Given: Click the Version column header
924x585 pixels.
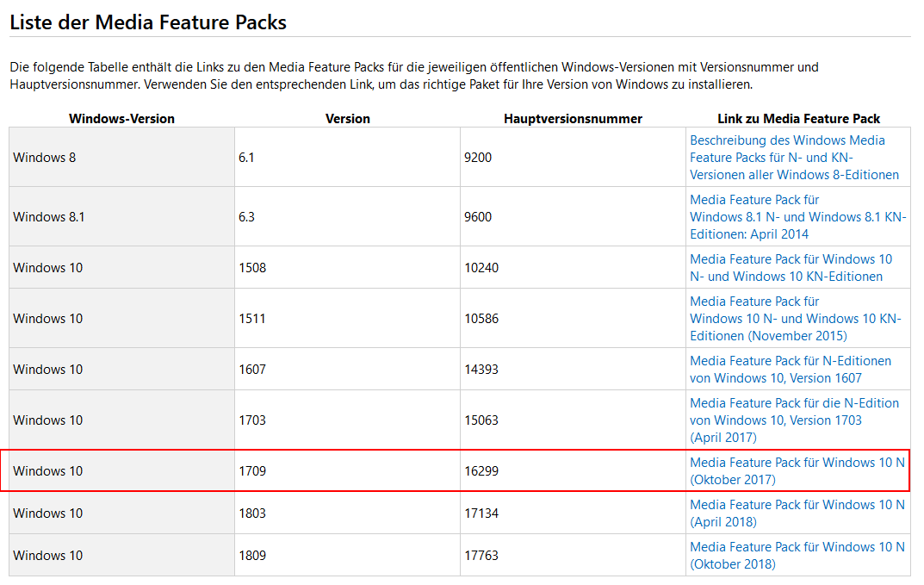Looking at the screenshot, I should tap(347, 119).
